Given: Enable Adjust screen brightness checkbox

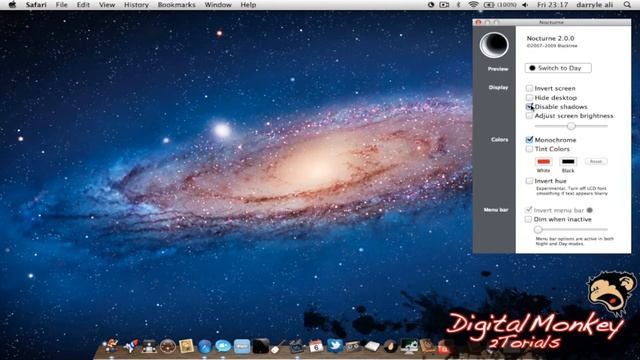Looking at the screenshot, I should pos(529,116).
